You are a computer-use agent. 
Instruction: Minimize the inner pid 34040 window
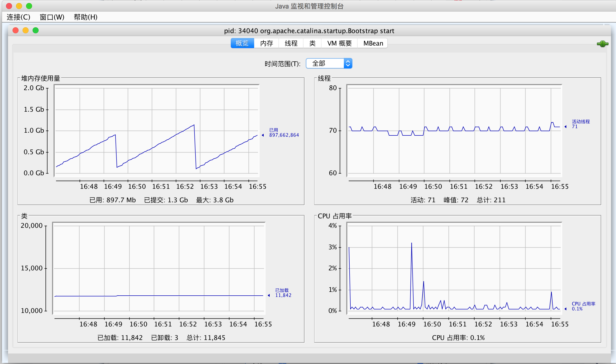26,31
